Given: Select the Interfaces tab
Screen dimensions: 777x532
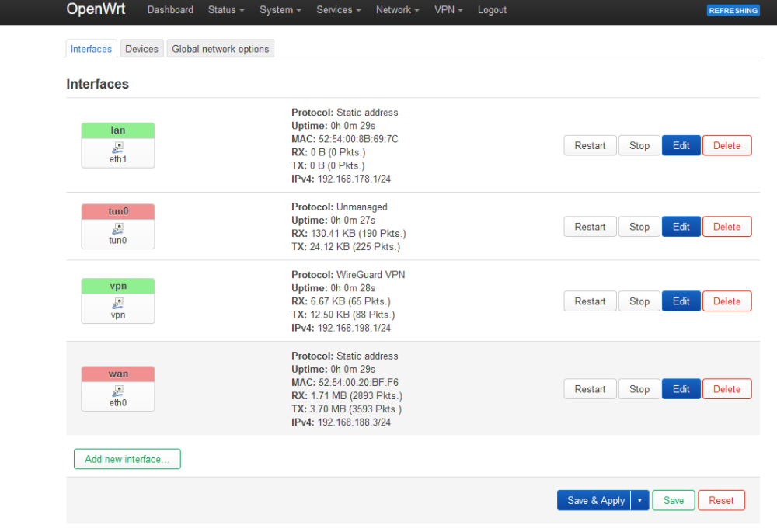Looking at the screenshot, I should coord(91,49).
